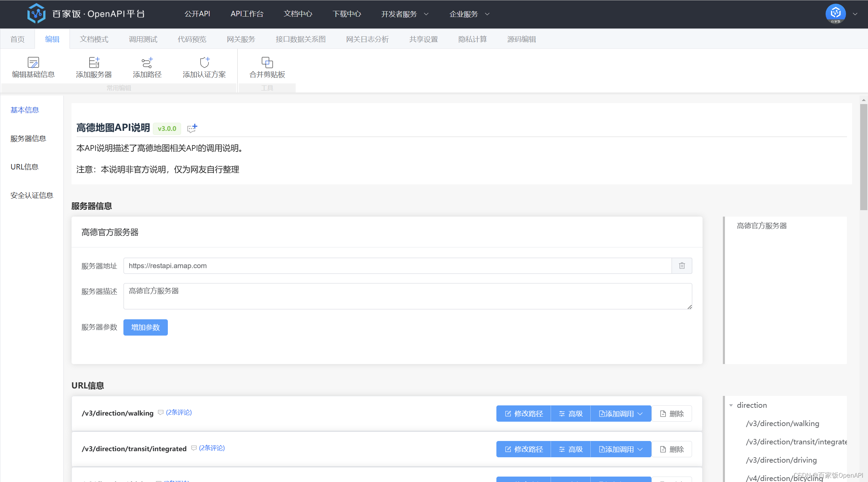The image size is (868, 482).
Task: Click 修改路径 for /v3/direction/transit/integrated
Action: (524, 449)
